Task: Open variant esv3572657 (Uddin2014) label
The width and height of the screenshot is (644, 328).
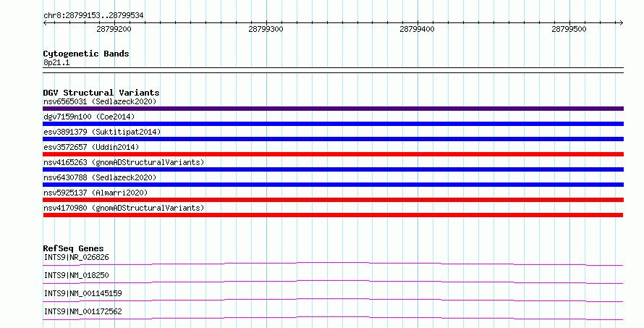Action: [91, 147]
